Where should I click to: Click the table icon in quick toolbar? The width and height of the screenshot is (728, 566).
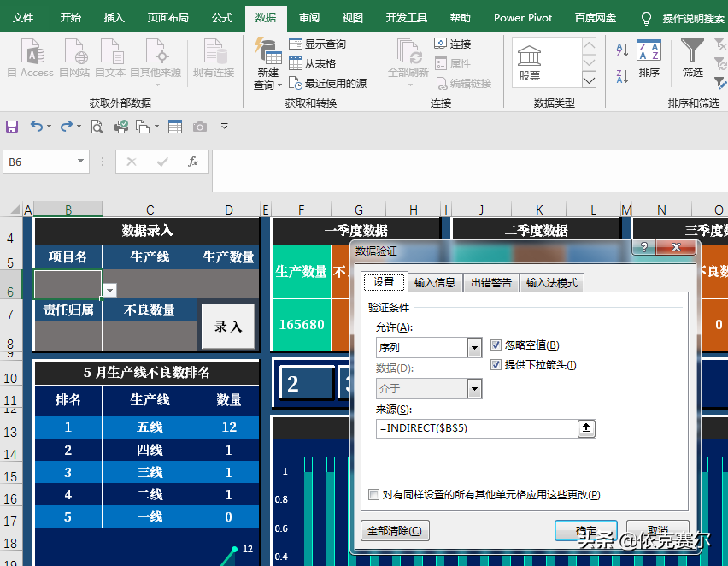click(x=175, y=127)
